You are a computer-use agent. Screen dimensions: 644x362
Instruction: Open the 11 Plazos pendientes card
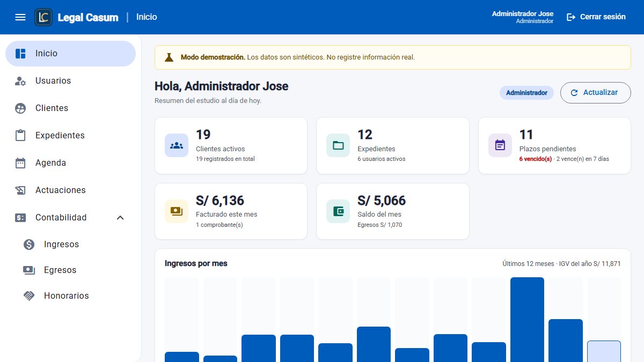tap(554, 145)
